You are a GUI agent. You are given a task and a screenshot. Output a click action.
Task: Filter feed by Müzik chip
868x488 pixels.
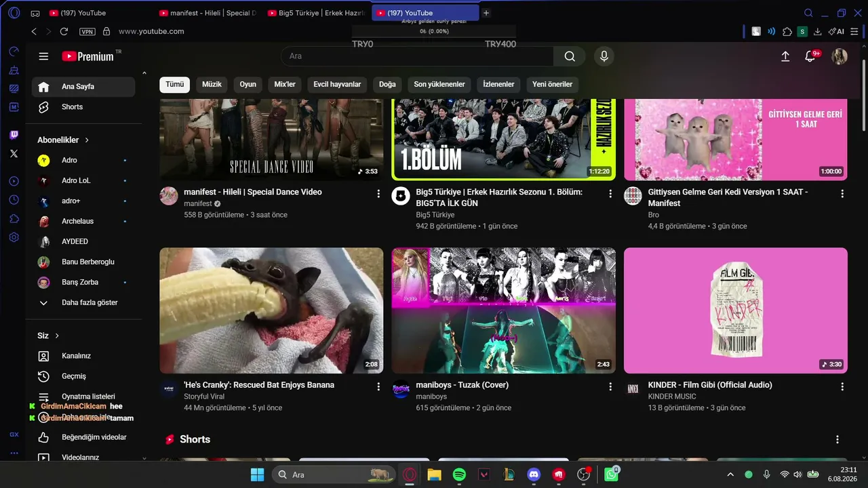(x=212, y=84)
